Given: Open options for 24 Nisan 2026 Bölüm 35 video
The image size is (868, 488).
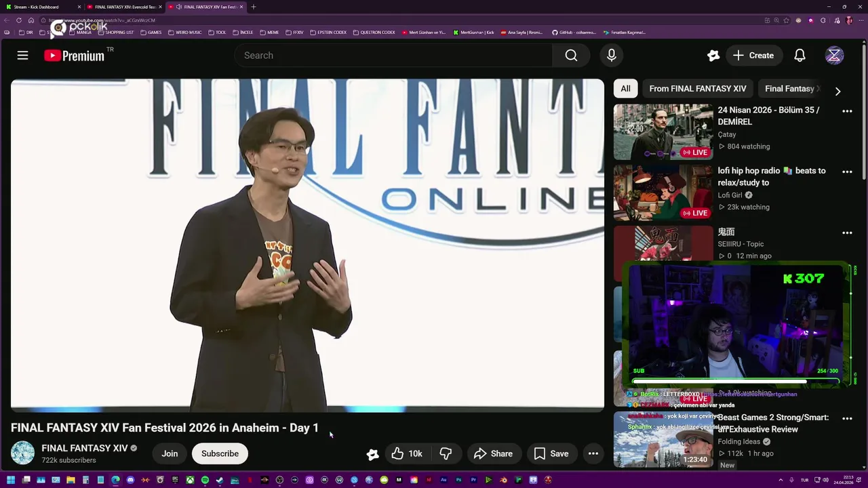Looking at the screenshot, I should point(847,111).
